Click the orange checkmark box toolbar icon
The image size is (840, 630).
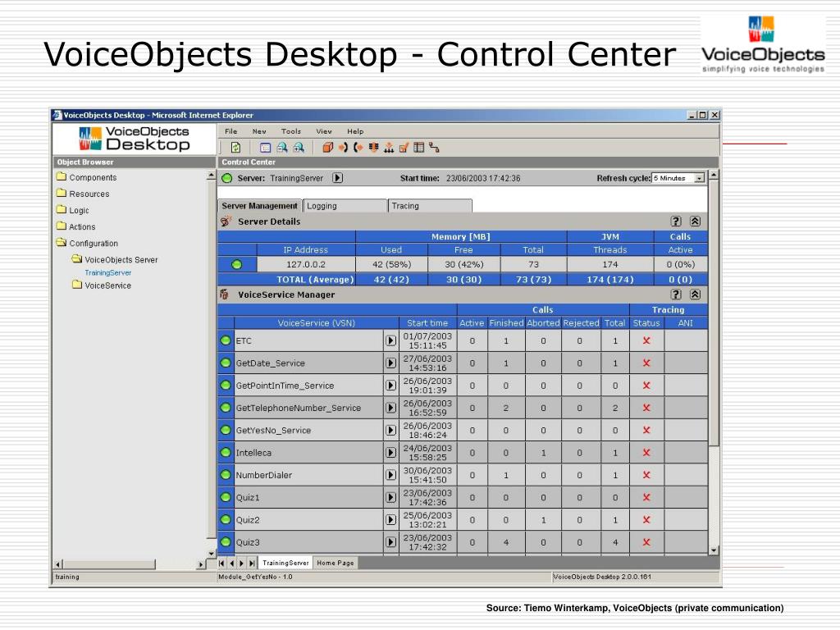(404, 148)
